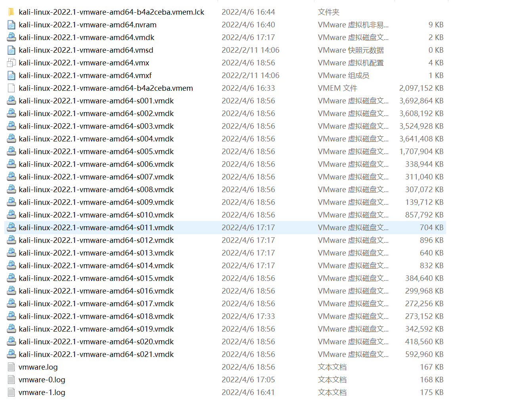Screen dimensions: 532x412
Task: Select the s005.vmdk file entry
Action: click(x=96, y=151)
